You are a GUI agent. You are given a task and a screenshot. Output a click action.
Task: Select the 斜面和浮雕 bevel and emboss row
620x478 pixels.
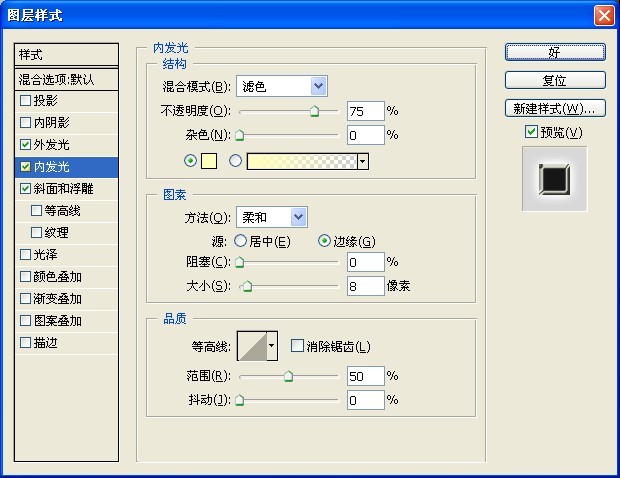click(66, 189)
